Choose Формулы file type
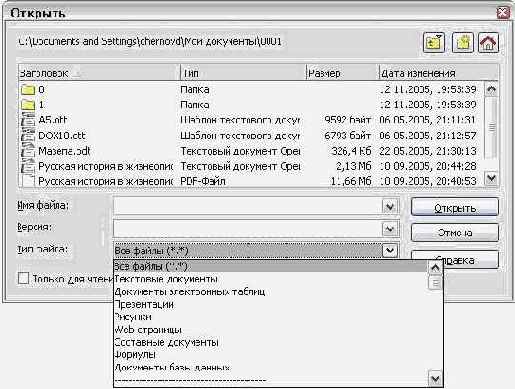Screen dimensions: 515x389 tap(270, 355)
